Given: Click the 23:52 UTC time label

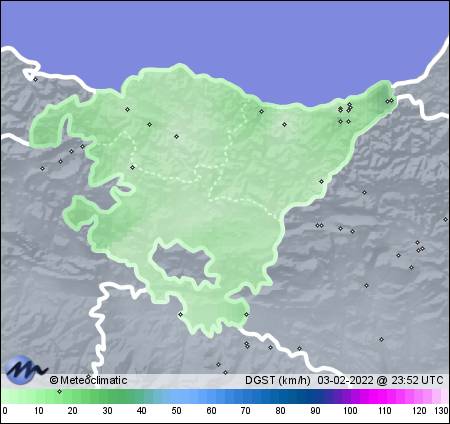Looking at the screenshot, I should pos(417,380).
